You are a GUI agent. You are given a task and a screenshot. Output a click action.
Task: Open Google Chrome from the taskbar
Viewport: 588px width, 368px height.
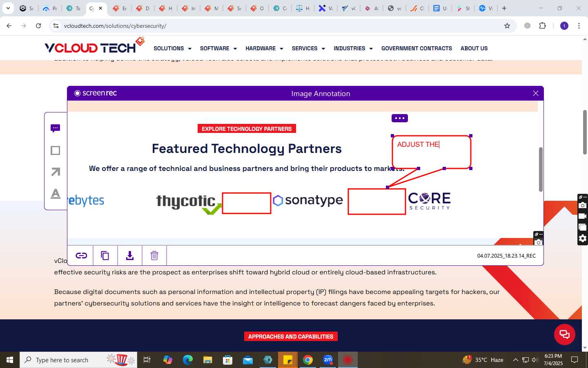308,360
